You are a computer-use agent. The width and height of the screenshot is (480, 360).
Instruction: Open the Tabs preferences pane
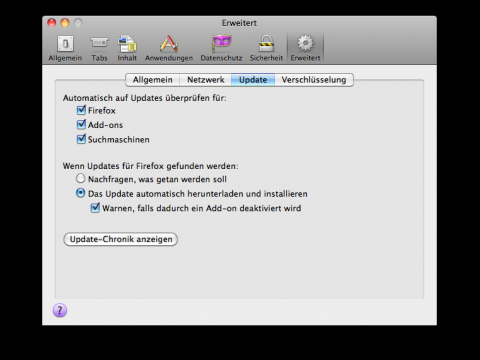click(x=99, y=48)
